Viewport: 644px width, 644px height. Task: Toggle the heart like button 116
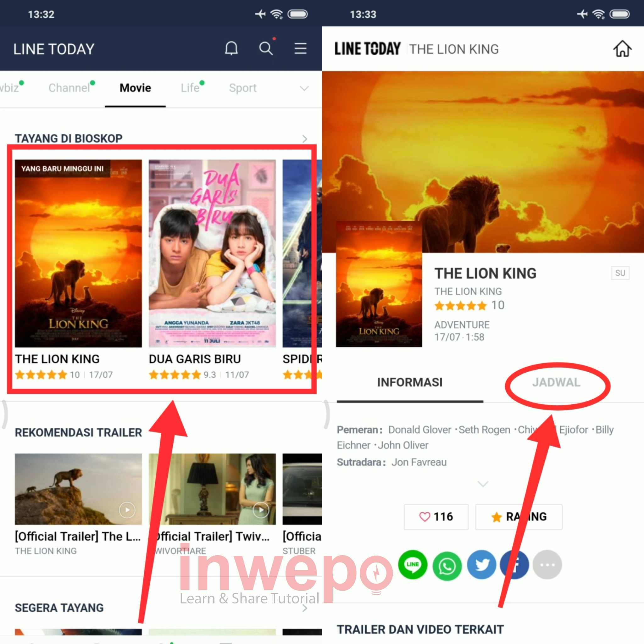[436, 517]
